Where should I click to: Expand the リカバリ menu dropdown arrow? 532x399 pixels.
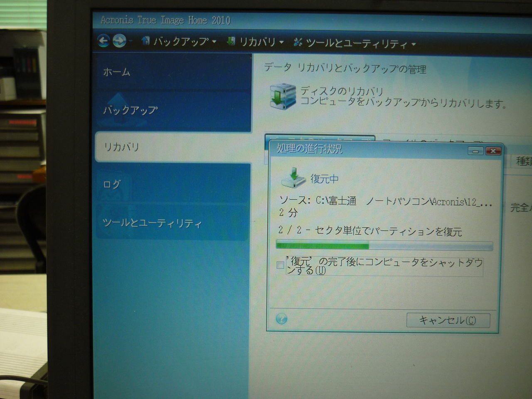281,42
